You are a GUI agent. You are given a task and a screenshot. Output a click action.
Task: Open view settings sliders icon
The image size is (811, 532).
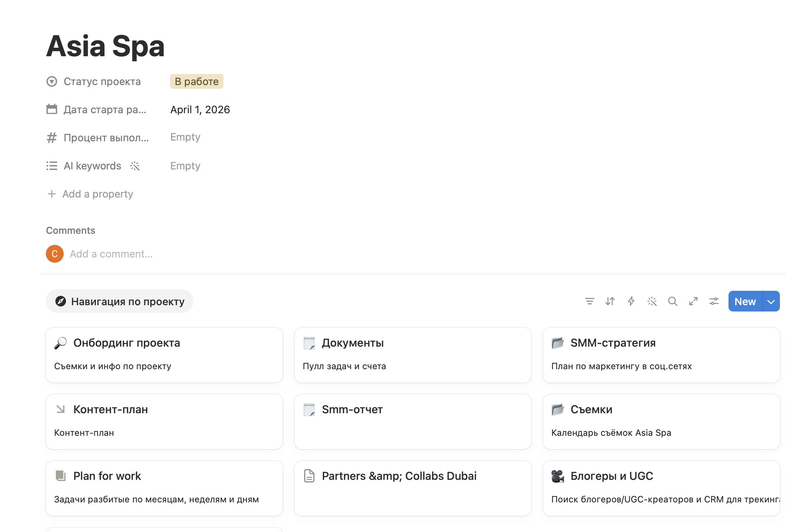[x=714, y=302]
